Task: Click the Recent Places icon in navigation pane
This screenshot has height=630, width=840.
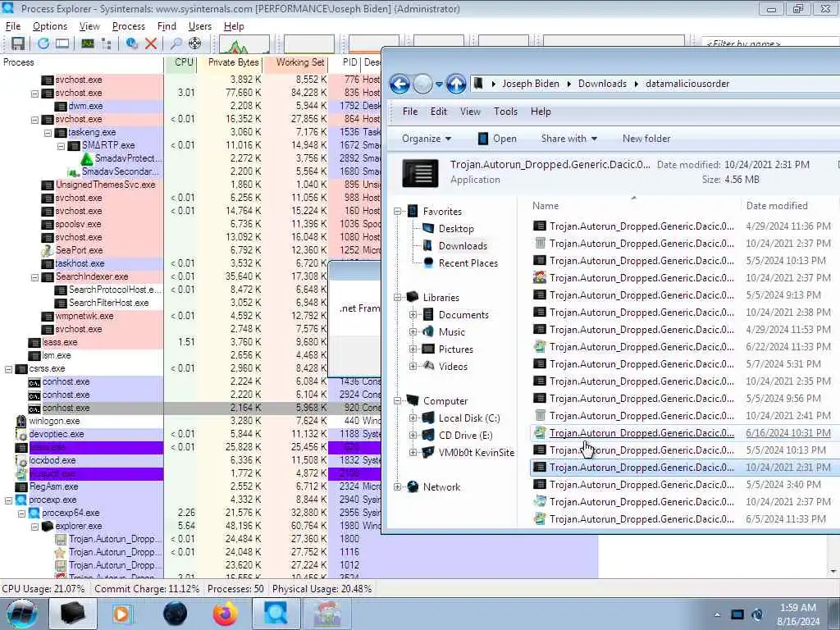Action: tap(428, 263)
